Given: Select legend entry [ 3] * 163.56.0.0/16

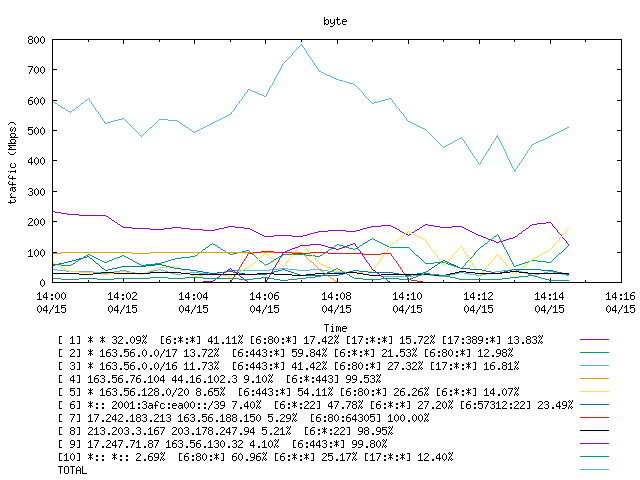Looking at the screenshot, I should point(288,366).
